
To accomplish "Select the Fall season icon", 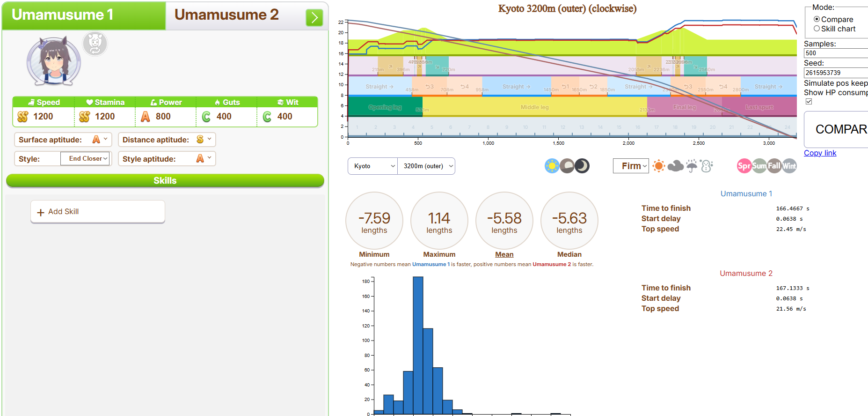I will click(x=774, y=166).
